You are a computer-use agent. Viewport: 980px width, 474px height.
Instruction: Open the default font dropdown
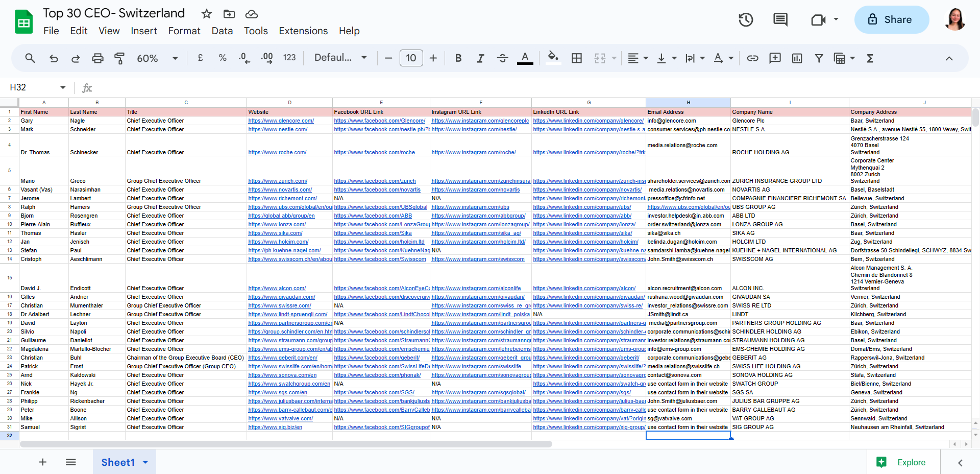(x=340, y=58)
